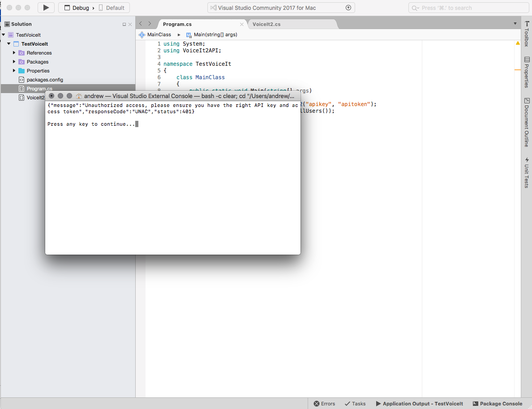This screenshot has width=532, height=409.
Task: Click the bold TestVoiceIt project icon
Action: (16, 44)
